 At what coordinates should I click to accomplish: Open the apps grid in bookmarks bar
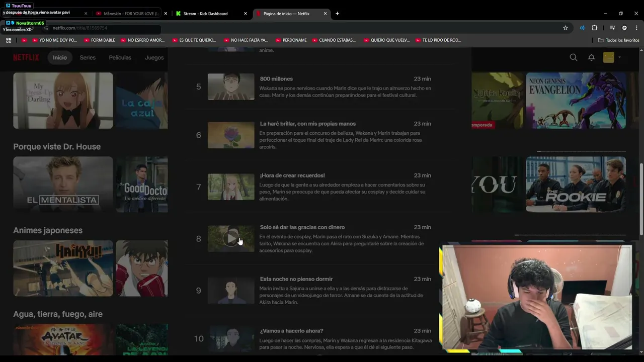(9, 40)
